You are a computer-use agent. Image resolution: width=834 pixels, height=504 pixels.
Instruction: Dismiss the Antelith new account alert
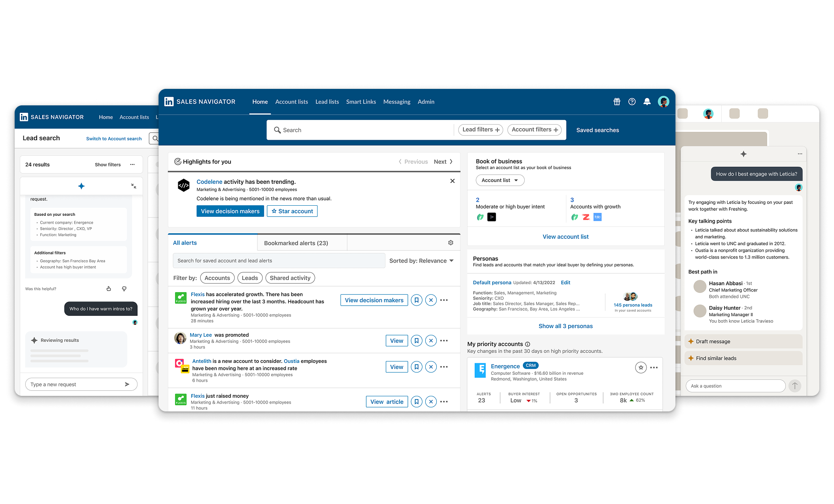click(431, 367)
